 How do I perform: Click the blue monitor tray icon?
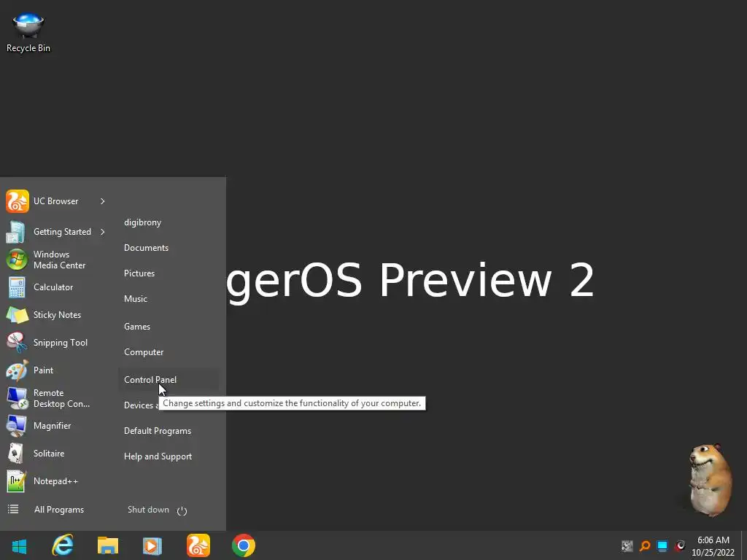point(662,545)
